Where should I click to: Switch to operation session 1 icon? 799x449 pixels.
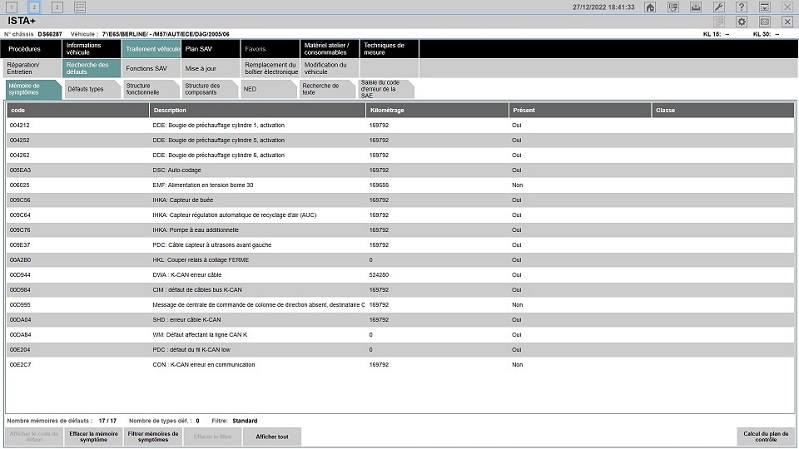pos(11,7)
